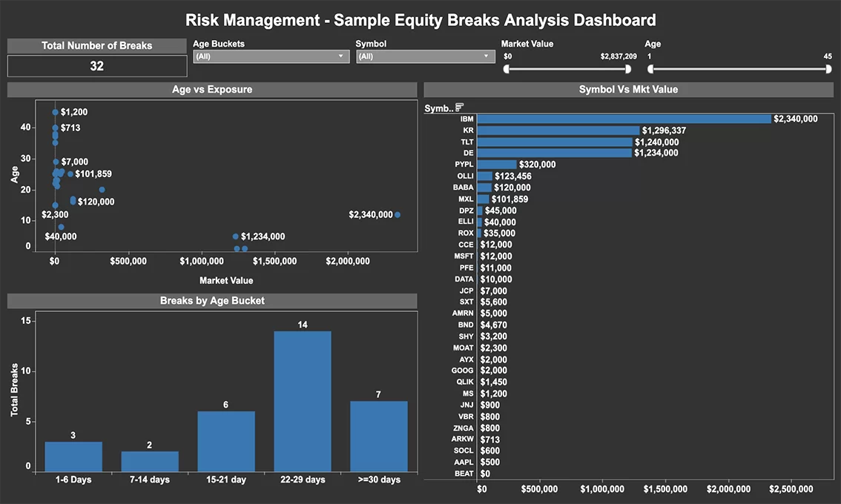The width and height of the screenshot is (841, 504).
Task: Select the MXL bar worth $101,859
Action: point(484,199)
